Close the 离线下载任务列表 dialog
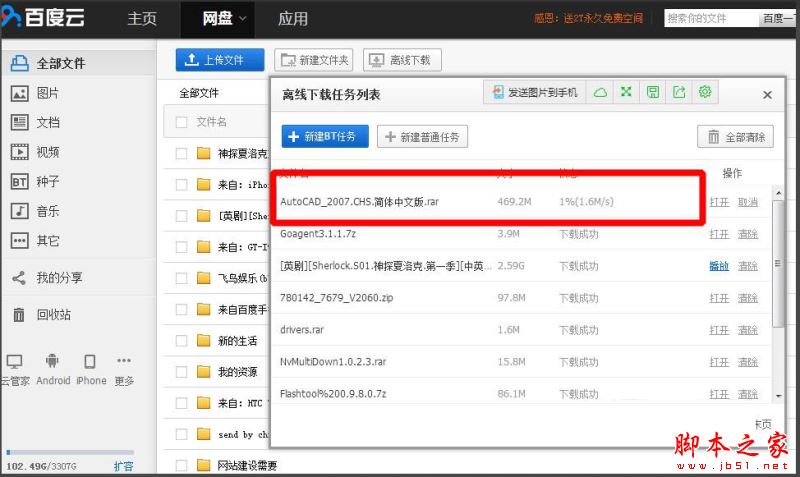Image resolution: width=800 pixels, height=477 pixels. click(767, 95)
